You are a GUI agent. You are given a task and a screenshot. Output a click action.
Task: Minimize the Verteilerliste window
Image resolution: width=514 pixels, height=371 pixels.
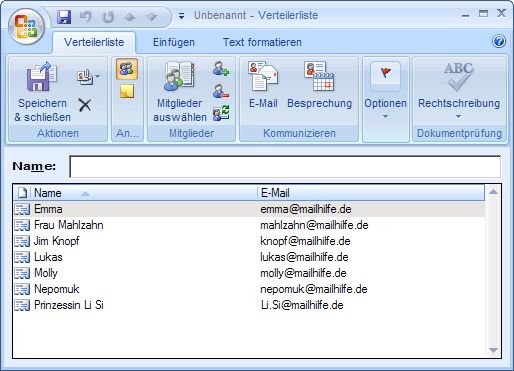465,15
